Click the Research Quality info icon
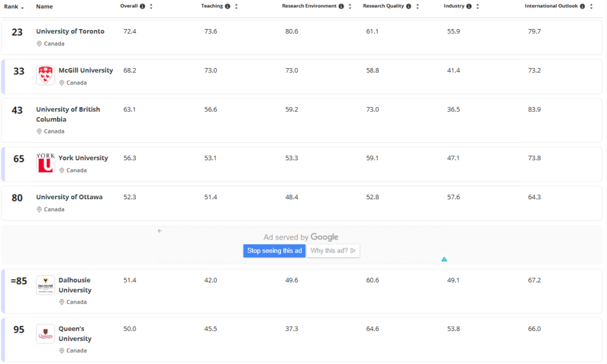 410,7
